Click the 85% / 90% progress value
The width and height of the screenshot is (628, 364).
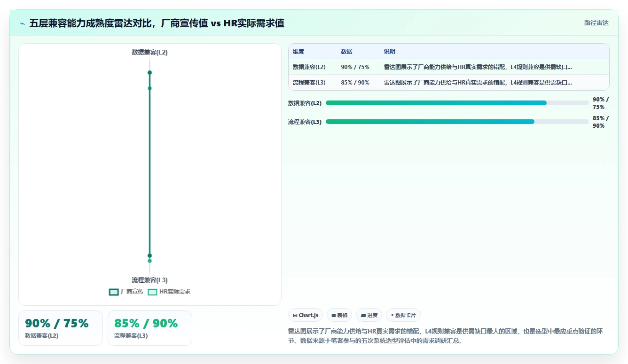(601, 122)
